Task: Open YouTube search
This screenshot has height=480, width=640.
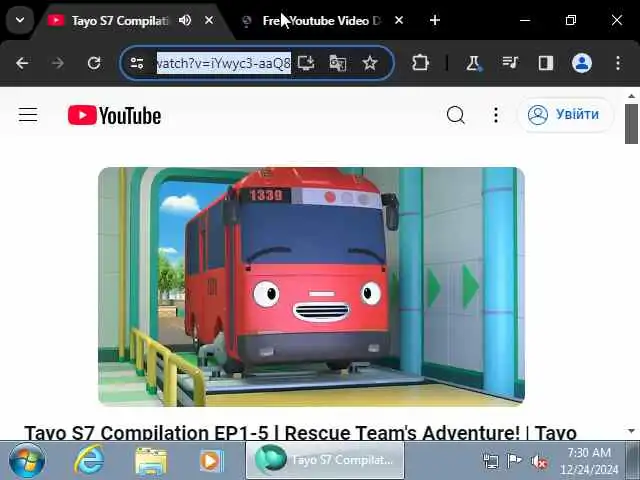Action: 456,115
